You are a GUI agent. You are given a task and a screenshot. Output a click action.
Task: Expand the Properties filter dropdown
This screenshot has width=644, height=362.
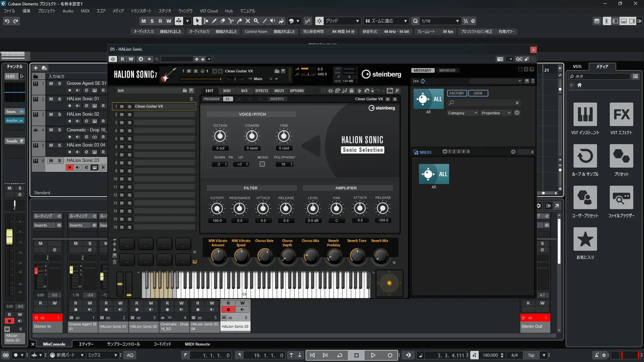coord(496,113)
